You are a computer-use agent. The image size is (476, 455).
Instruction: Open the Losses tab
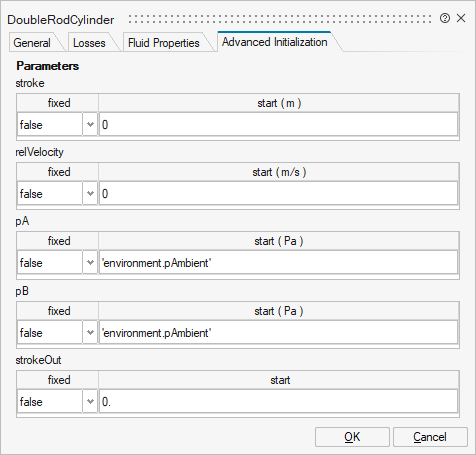tap(89, 43)
